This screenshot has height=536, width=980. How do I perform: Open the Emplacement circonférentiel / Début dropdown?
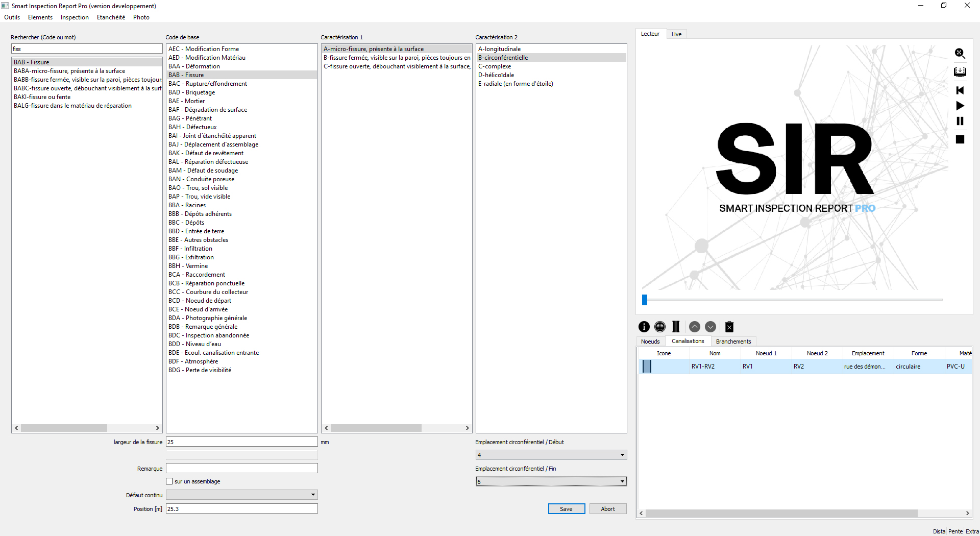(551, 455)
